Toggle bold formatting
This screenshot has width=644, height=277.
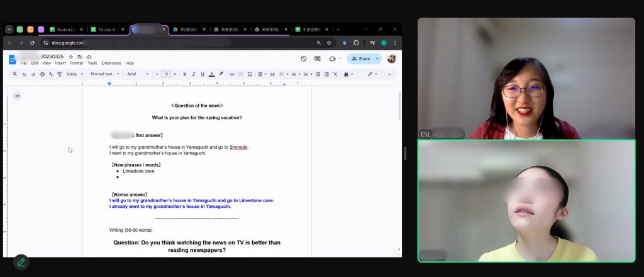tap(185, 74)
